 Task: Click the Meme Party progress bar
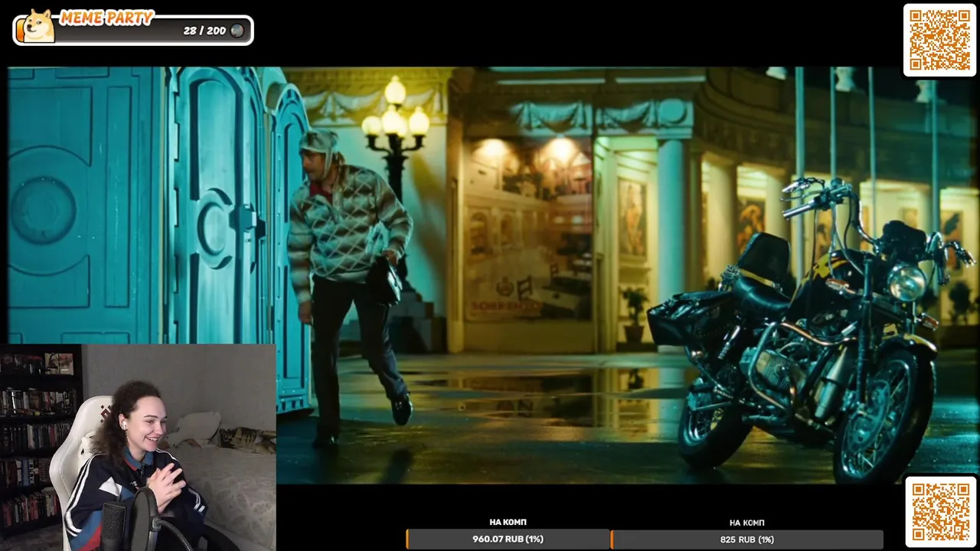133,31
